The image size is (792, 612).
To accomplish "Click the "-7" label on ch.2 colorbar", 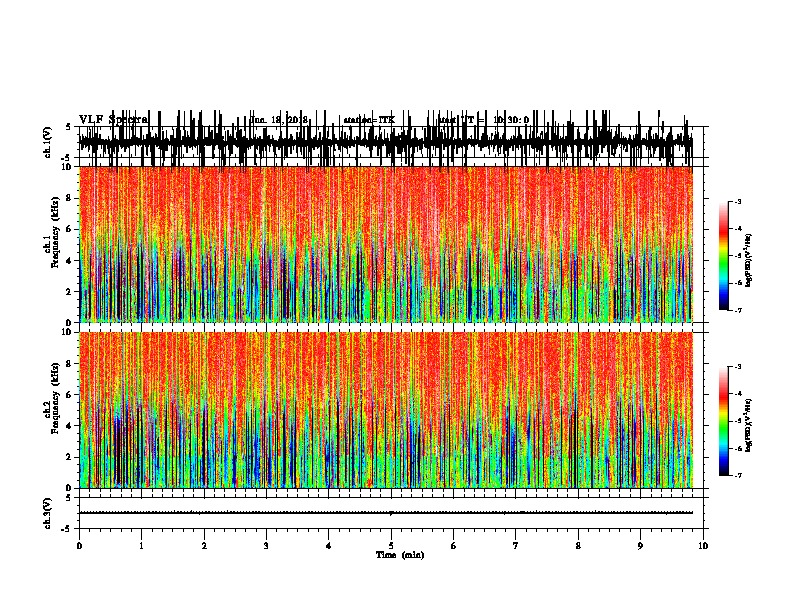I will click(737, 476).
